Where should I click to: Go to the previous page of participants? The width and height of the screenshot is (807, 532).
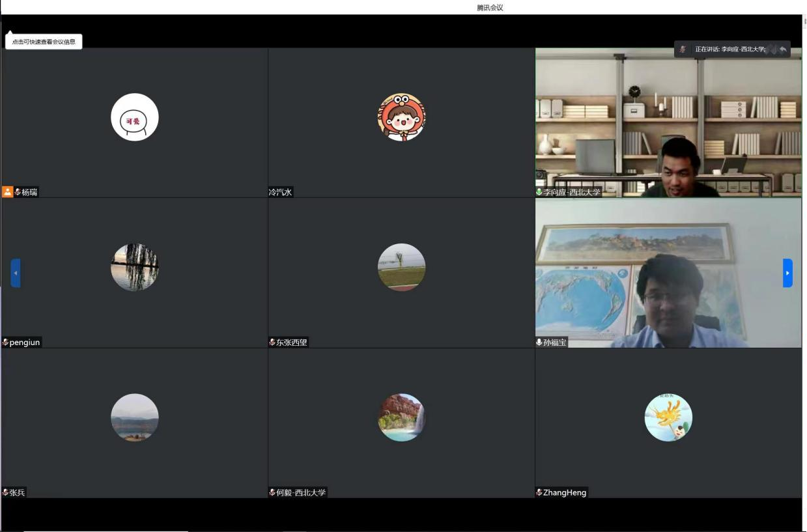(x=16, y=273)
